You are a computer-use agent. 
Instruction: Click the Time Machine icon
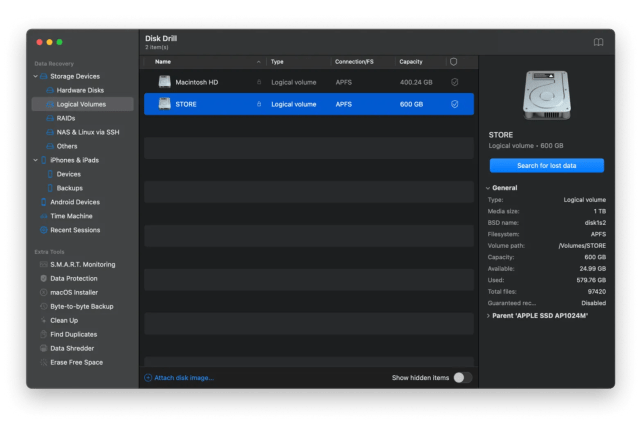point(44,216)
